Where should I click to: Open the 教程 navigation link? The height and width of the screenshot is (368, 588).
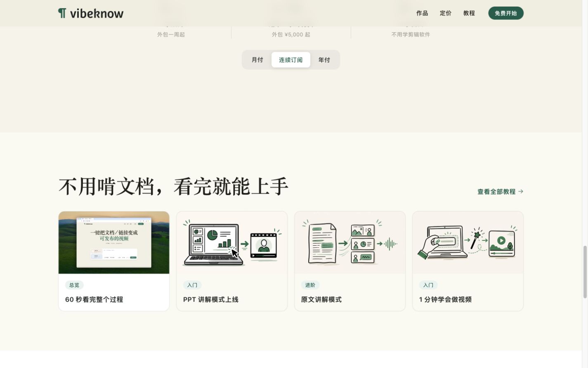click(469, 13)
